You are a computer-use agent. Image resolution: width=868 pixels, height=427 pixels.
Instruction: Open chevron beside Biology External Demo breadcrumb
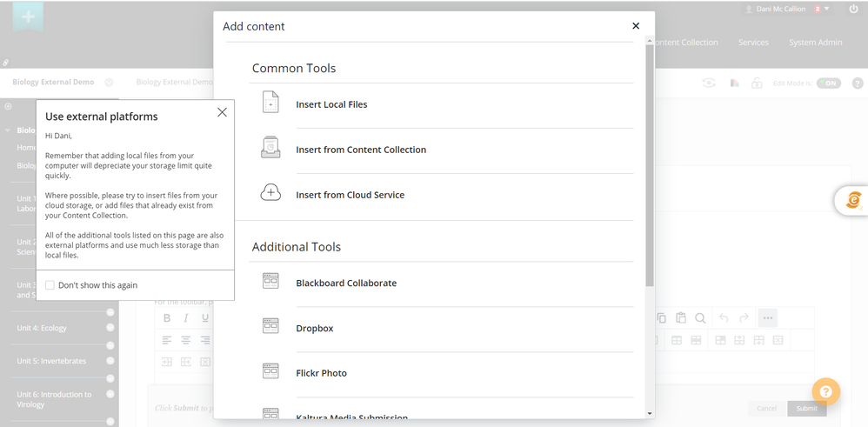pos(109,82)
